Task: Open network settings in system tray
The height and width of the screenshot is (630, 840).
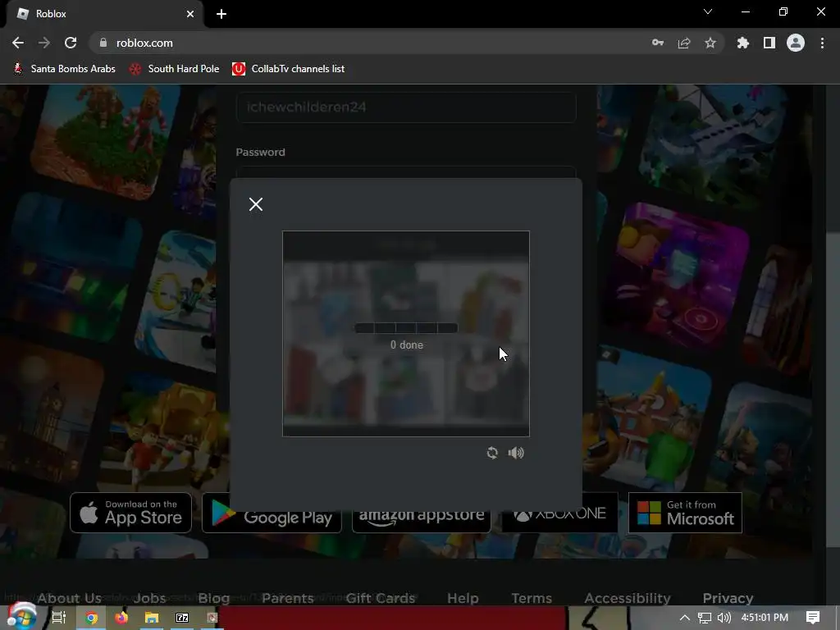Action: [x=705, y=618]
